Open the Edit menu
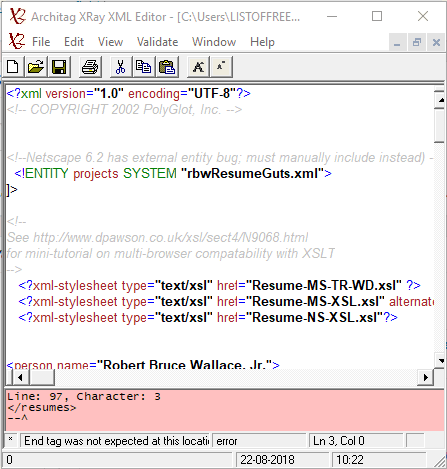 pos(74,42)
